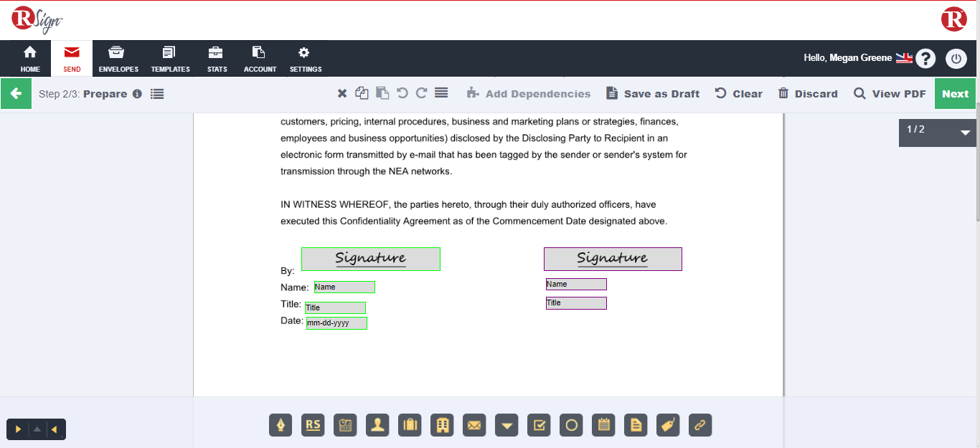This screenshot has width=980, height=448.
Task: Select the Company building field tool
Action: [442, 425]
